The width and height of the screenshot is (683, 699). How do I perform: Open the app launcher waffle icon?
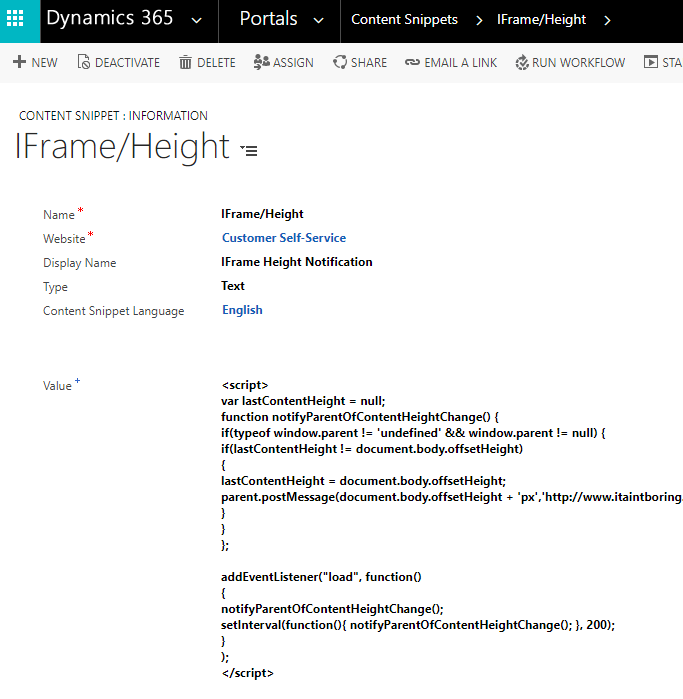tap(15, 18)
